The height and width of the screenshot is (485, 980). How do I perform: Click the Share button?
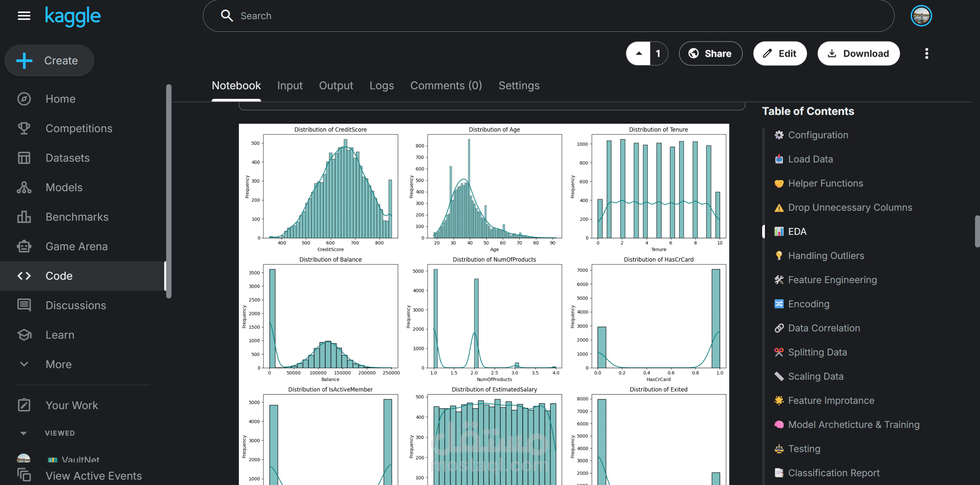pos(710,54)
